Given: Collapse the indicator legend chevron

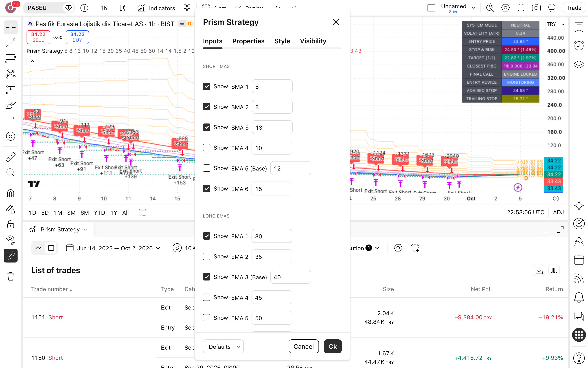Looking at the screenshot, I should coord(32,61).
